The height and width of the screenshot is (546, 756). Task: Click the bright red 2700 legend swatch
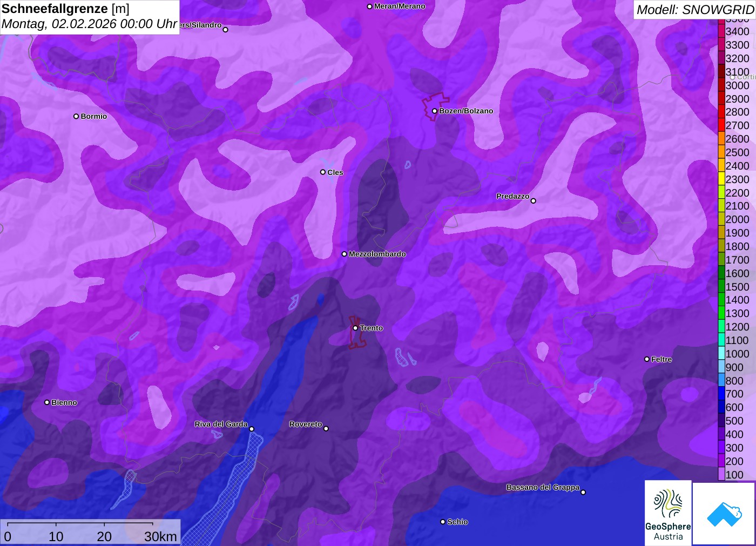[x=721, y=125]
